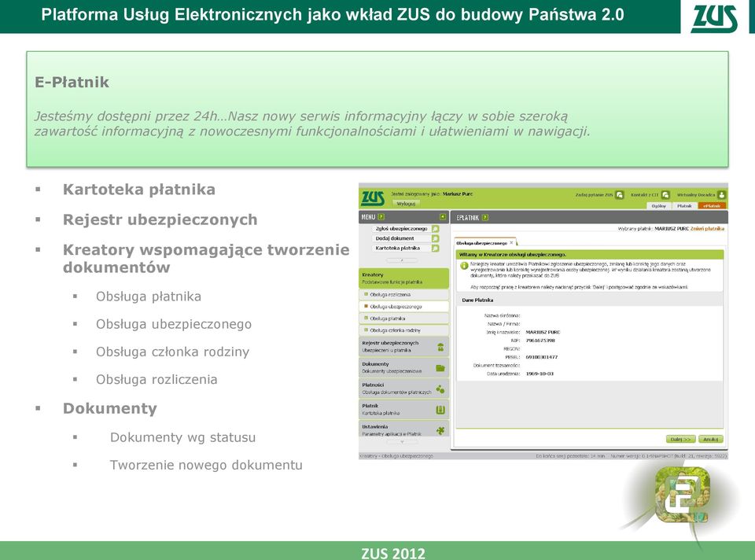Click the Dokumenty folder icon
The height and width of the screenshot is (560, 755).
coord(440,368)
